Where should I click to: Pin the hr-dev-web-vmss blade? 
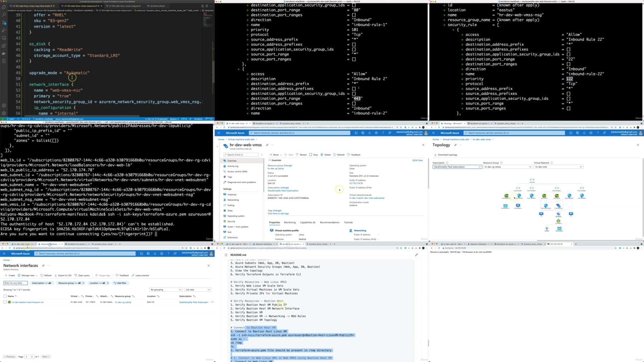[x=267, y=145]
